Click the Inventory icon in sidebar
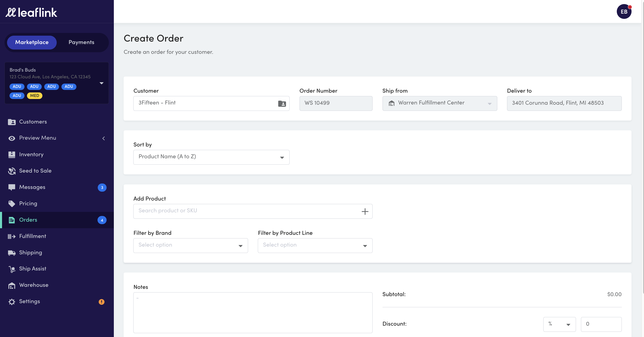 coord(12,154)
